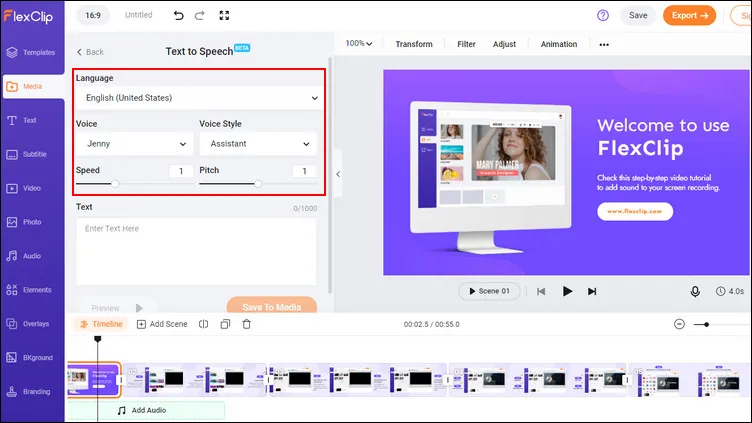Viewport: 752px width, 423px height.
Task: Select scene 05 thumbnail in timeline
Action: [x=690, y=379]
